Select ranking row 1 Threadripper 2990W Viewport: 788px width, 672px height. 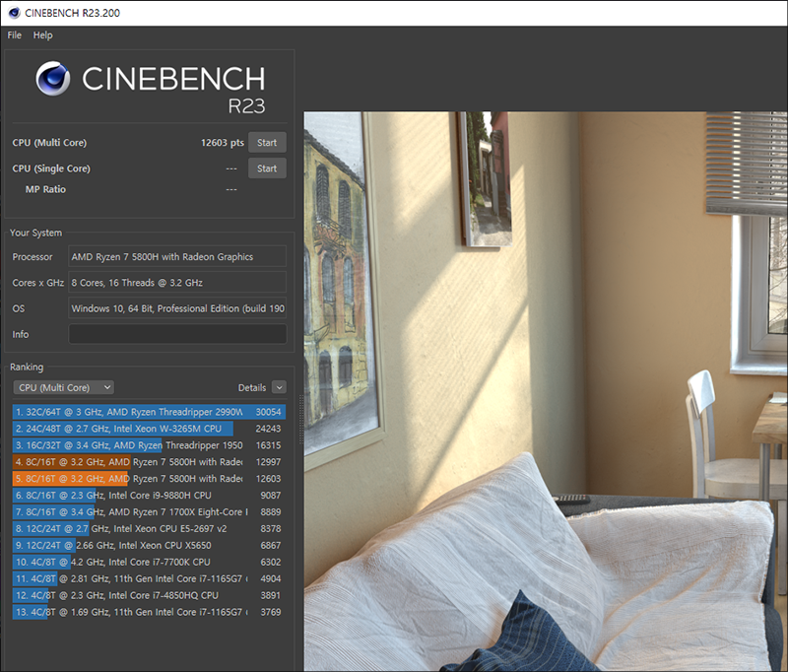149,412
